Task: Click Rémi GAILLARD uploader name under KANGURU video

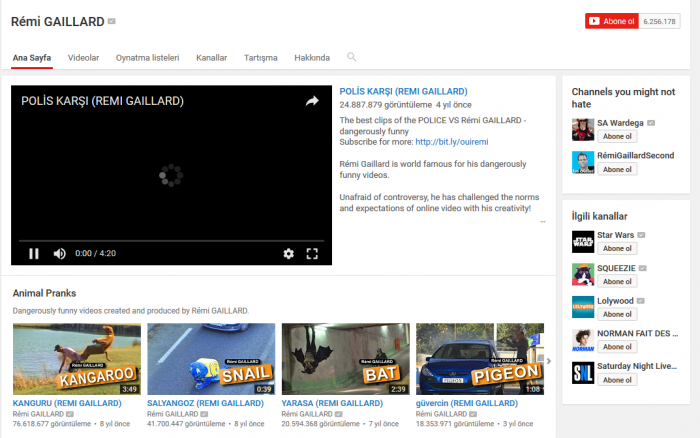Action: click(x=38, y=414)
